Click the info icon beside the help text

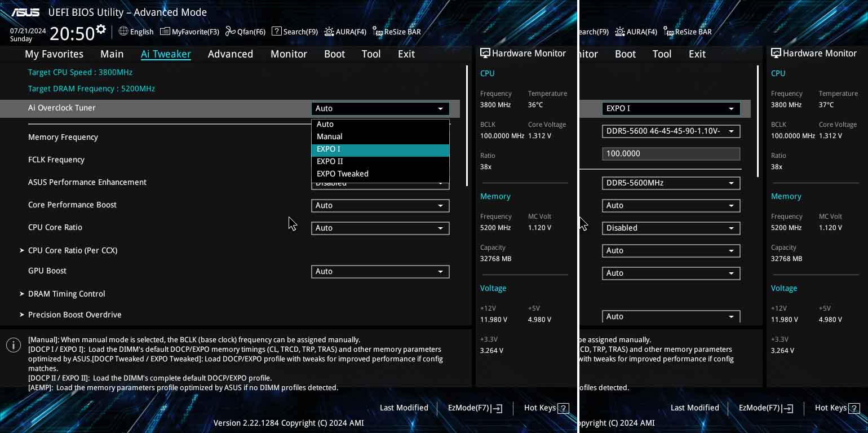(14, 345)
